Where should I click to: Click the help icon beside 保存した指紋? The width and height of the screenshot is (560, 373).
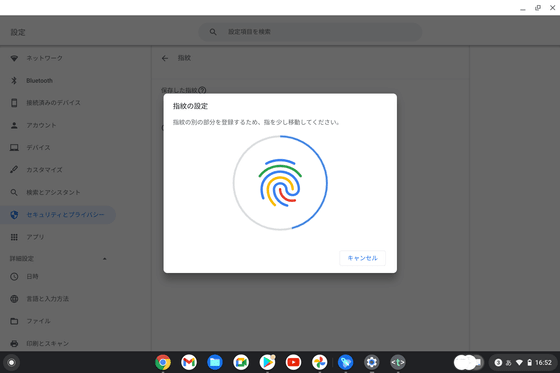coord(202,90)
